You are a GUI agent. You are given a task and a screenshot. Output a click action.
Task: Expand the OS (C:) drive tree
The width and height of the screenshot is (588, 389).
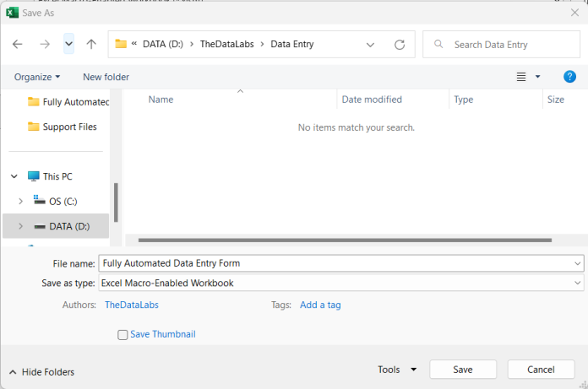[x=20, y=202]
